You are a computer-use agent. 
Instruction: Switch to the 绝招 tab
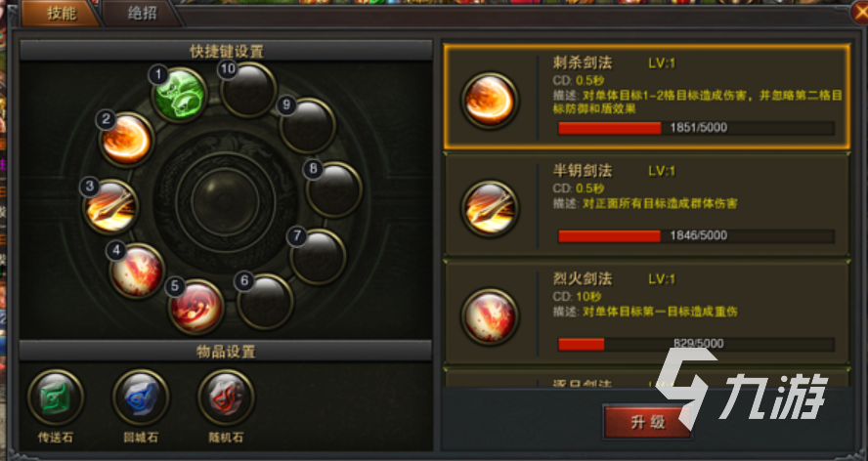coord(143,14)
